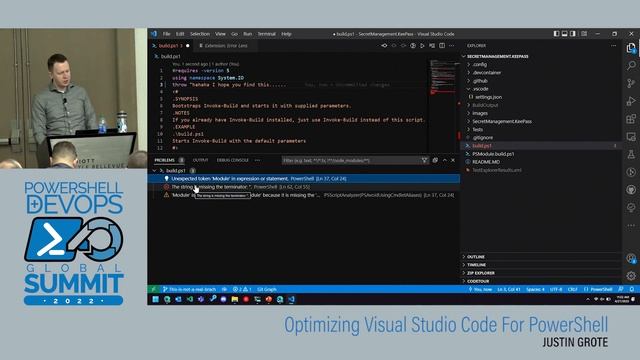Open the lightbulb quick fix on Unexpected token row
The width and height of the screenshot is (640, 360).
[x=167, y=179]
